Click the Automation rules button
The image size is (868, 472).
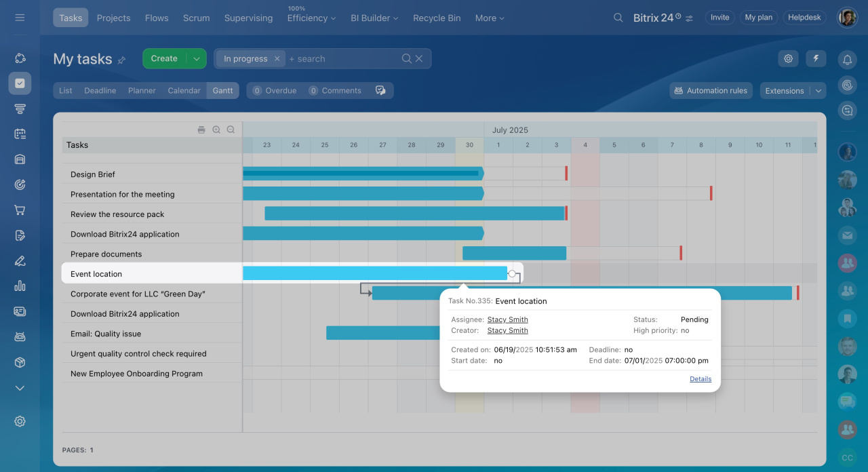pos(710,91)
